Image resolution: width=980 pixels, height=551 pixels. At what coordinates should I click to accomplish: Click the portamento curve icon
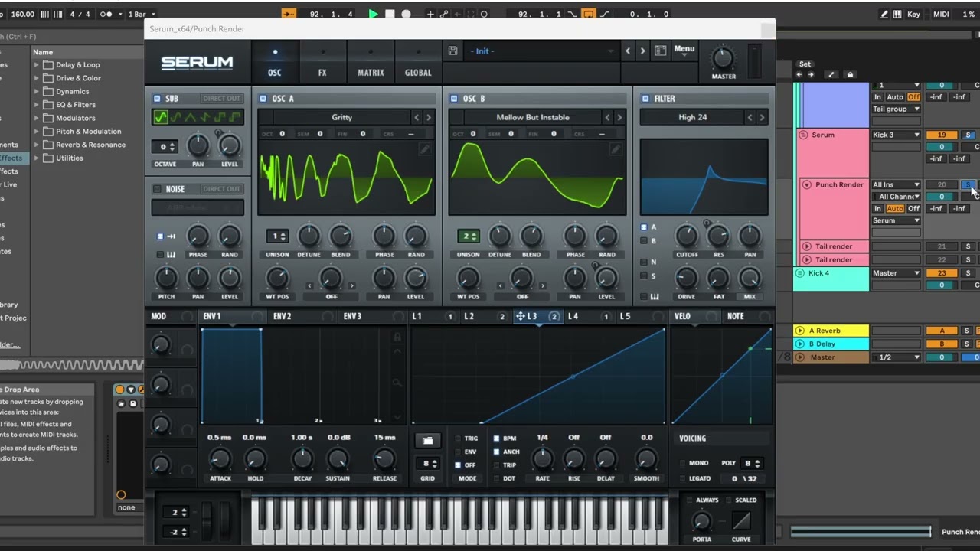coord(740,521)
